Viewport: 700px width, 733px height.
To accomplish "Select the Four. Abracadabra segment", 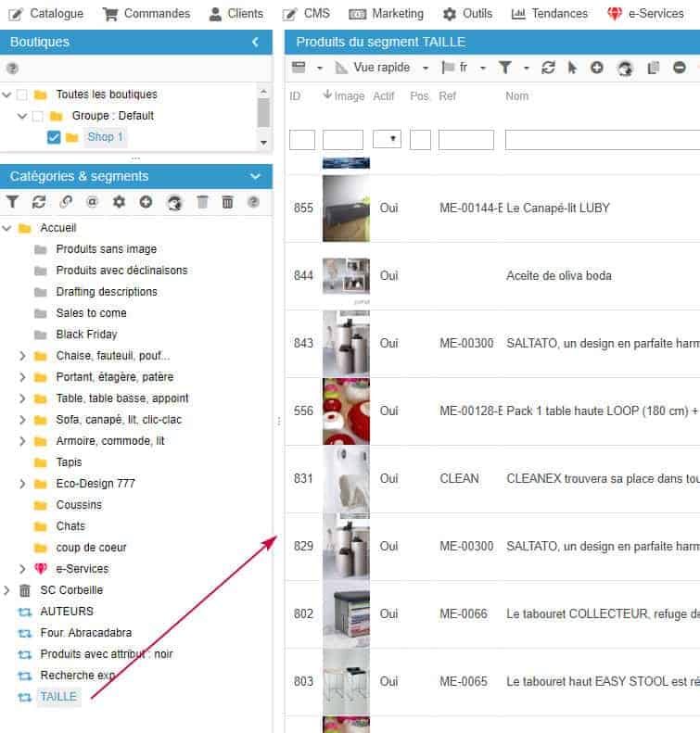I will tap(86, 633).
